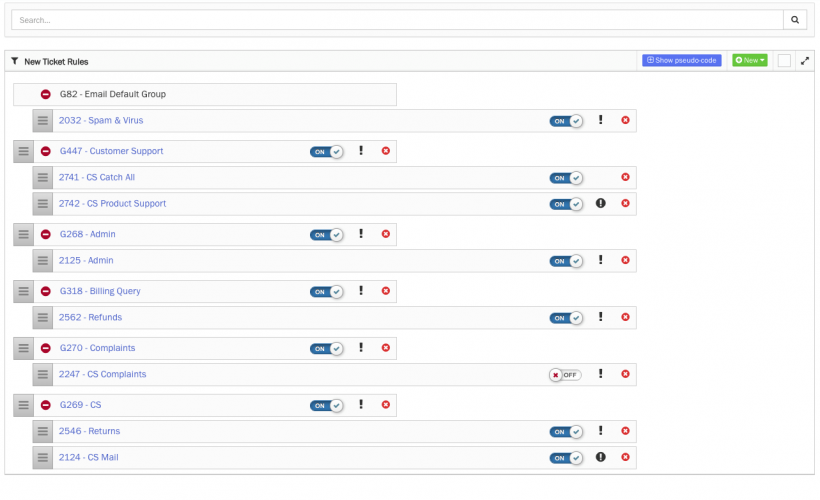Click the exclamation icon on 2562 Refunds
Screen dimensions: 820x500
coord(601,318)
